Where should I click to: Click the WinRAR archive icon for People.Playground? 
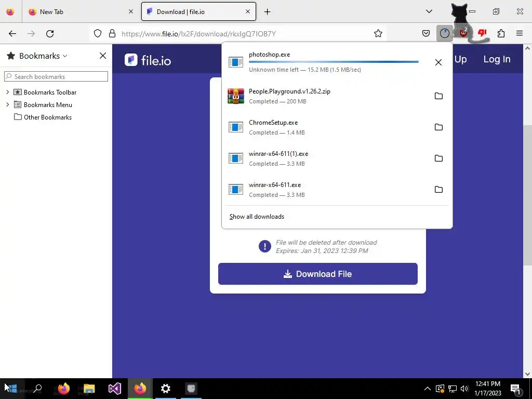coord(236,96)
